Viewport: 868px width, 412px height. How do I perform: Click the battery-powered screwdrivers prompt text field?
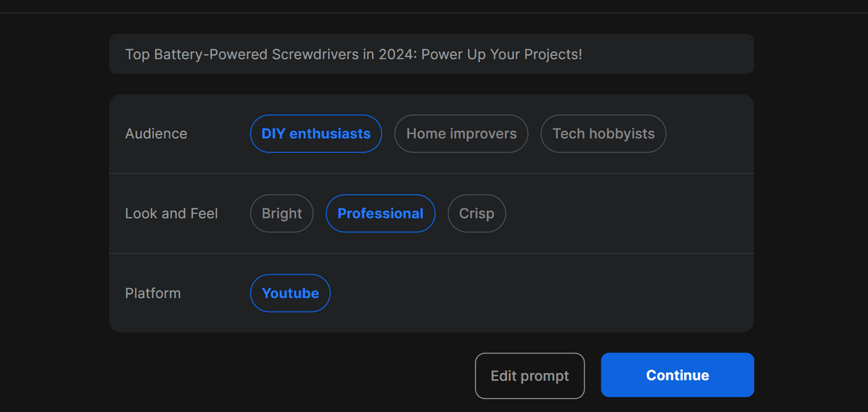click(431, 54)
